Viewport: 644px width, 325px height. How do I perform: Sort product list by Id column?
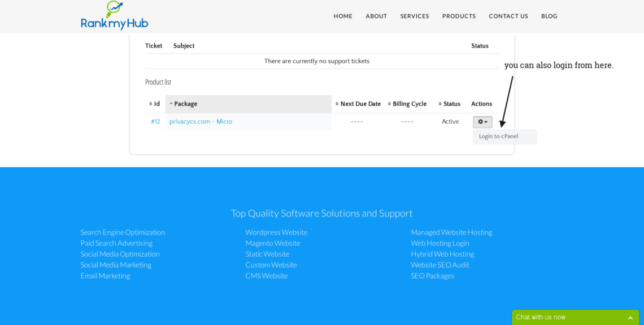coord(154,104)
